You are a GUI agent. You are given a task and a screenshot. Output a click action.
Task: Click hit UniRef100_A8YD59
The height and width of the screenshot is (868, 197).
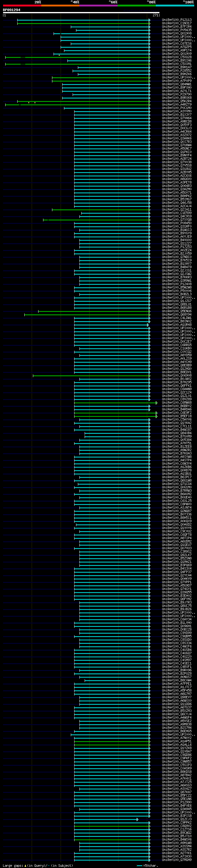point(177,355)
